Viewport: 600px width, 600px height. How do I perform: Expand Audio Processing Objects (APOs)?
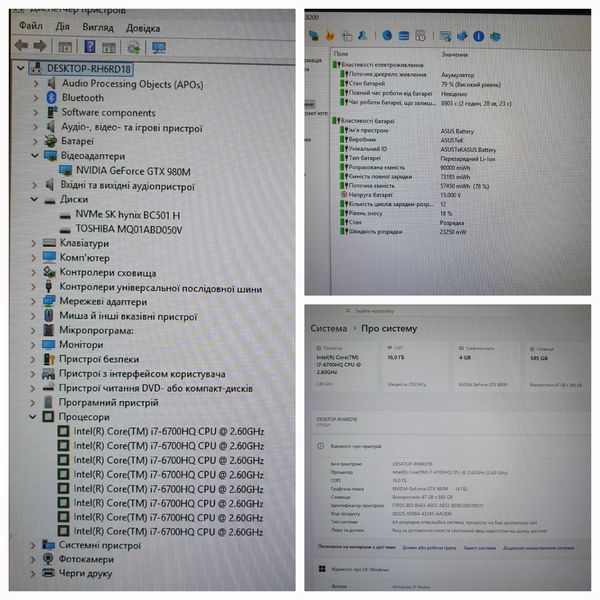pos(36,83)
